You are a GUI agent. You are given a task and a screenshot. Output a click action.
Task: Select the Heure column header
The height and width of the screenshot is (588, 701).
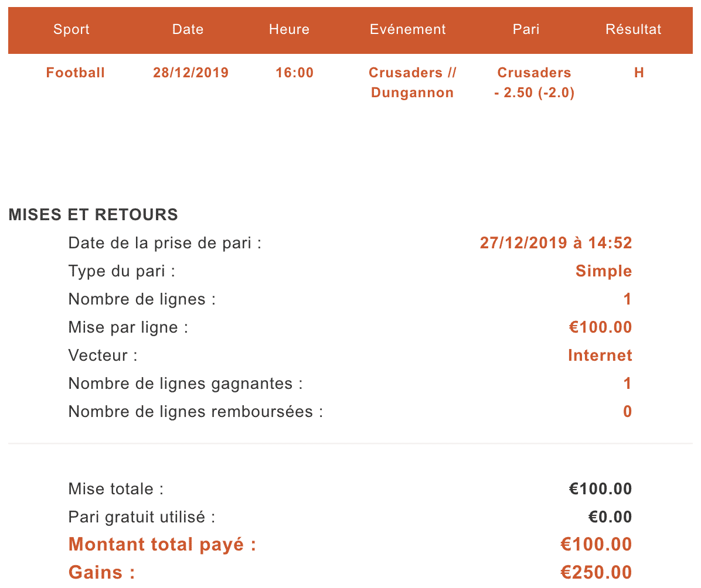[290, 29]
